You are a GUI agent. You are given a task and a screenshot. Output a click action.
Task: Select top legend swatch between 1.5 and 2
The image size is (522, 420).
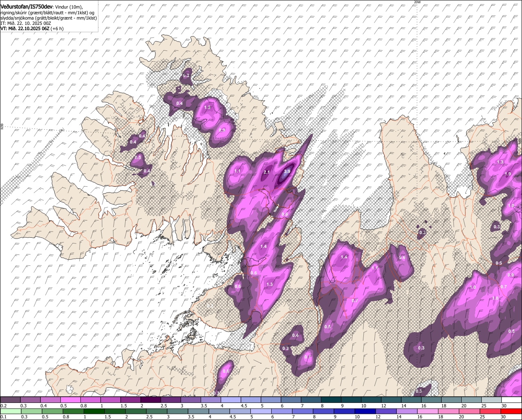click(x=130, y=400)
